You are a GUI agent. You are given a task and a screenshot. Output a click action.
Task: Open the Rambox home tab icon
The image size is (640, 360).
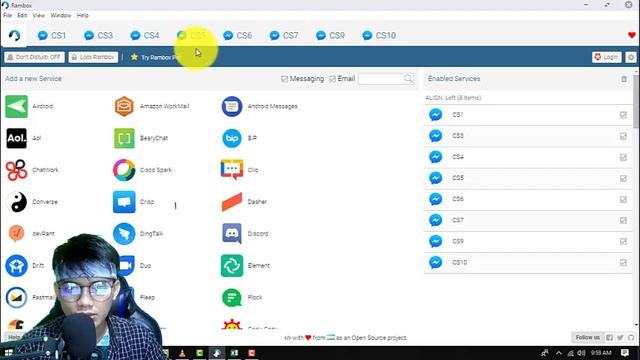click(x=14, y=36)
